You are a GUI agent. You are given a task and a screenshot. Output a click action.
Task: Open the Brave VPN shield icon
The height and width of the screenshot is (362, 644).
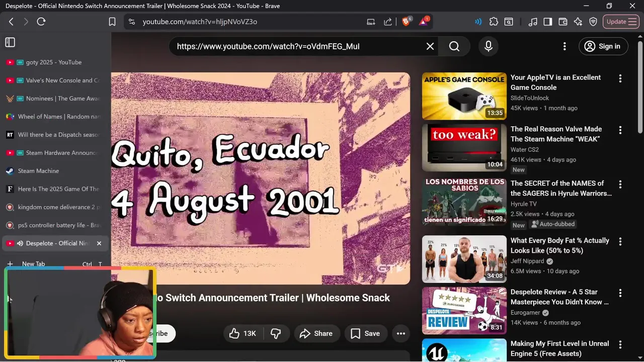[593, 22]
